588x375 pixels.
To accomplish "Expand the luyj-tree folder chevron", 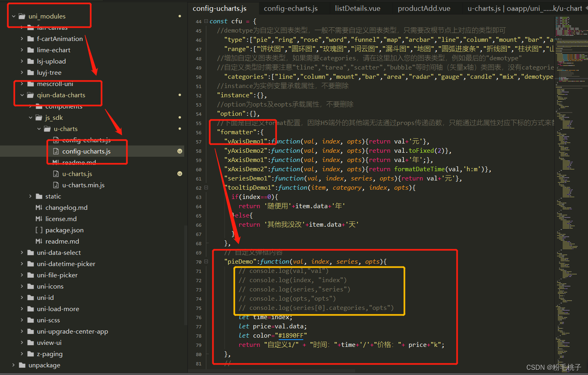I will point(22,73).
